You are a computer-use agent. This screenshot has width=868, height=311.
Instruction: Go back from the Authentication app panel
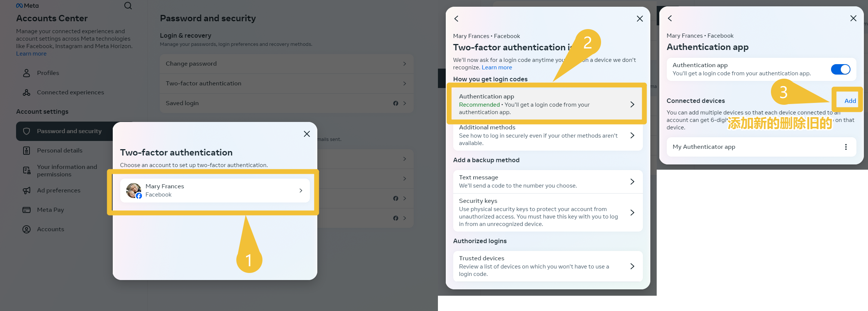pos(670,18)
